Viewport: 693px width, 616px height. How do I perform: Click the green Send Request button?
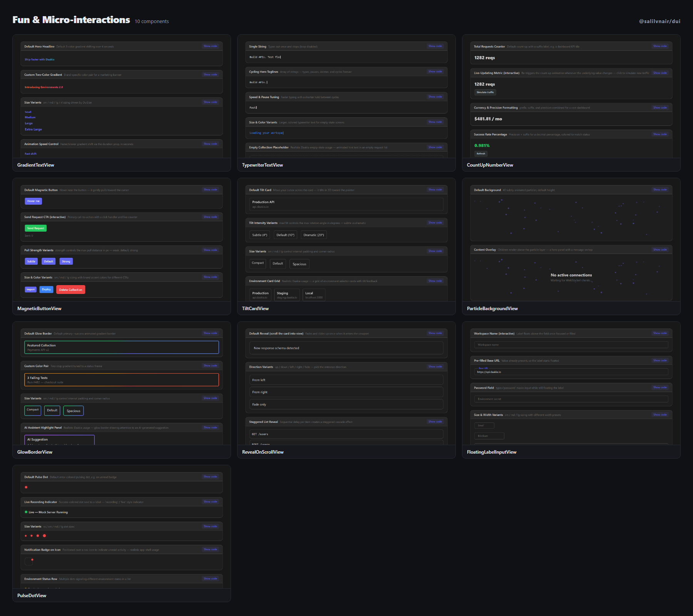(x=36, y=228)
